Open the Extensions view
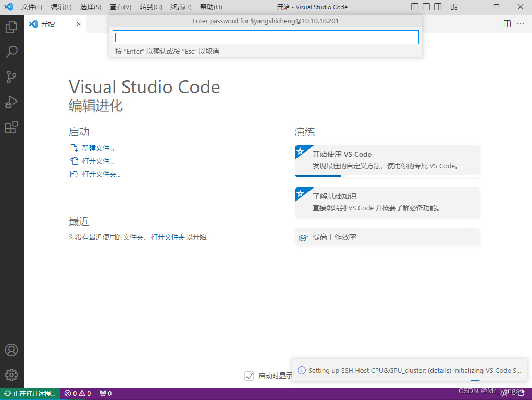 (11, 127)
